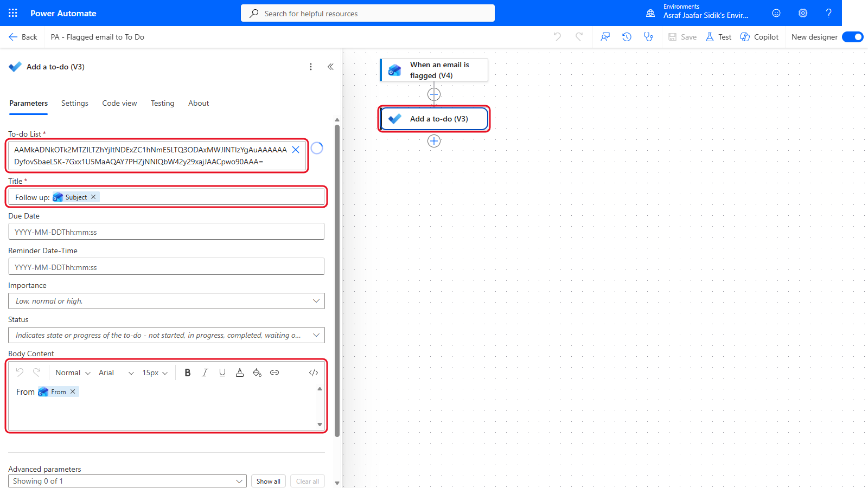Click the undo icon in the top command bar
Image resolution: width=868 pixels, height=488 pixels.
(557, 37)
